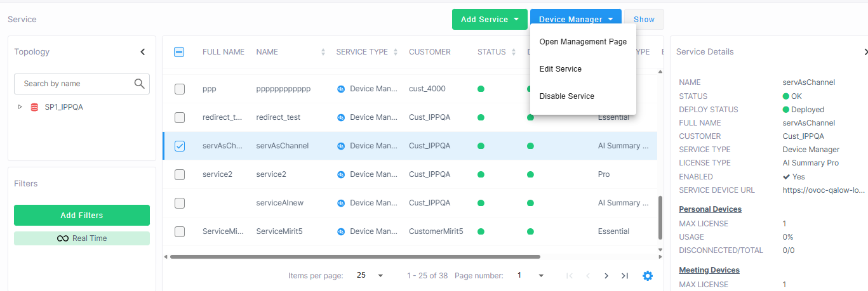868x291 pixels.
Task: Click the Device Manager icon in service2 row
Action: coord(341,174)
